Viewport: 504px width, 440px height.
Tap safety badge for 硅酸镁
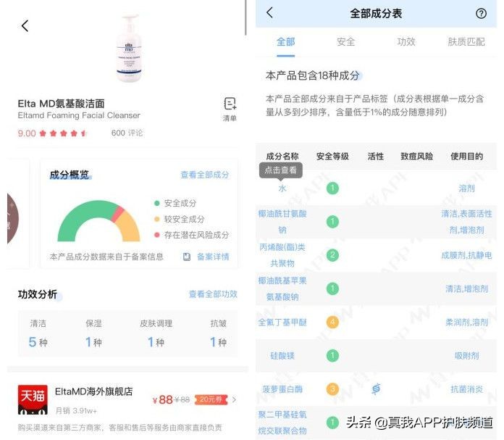pyautogui.click(x=332, y=356)
